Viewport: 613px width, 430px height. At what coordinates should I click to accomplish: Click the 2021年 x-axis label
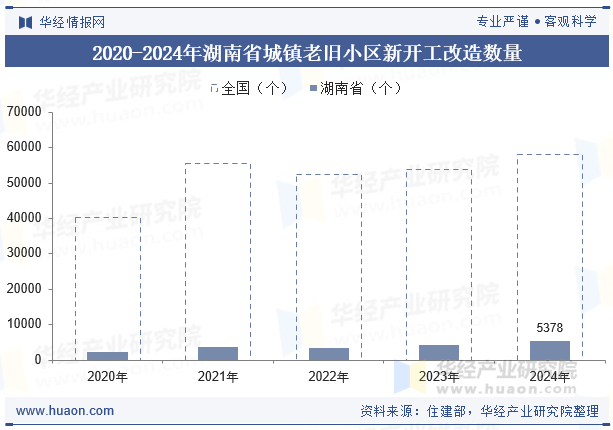pyautogui.click(x=218, y=377)
